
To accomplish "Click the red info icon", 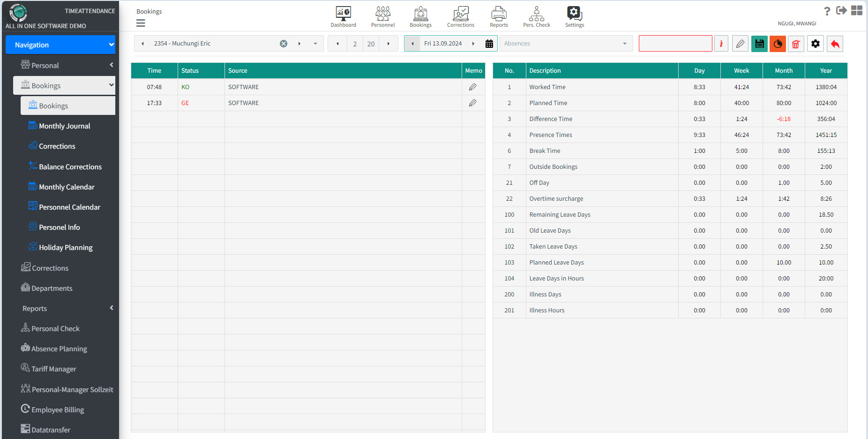I will [721, 44].
